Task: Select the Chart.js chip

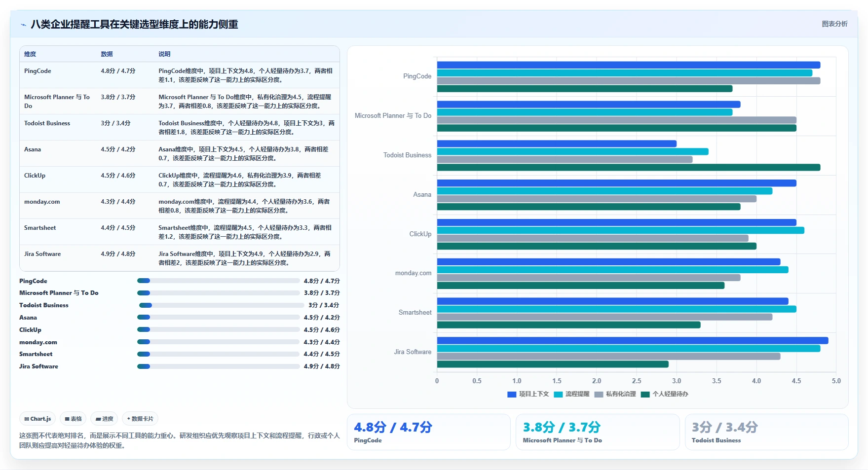Action: [38, 419]
